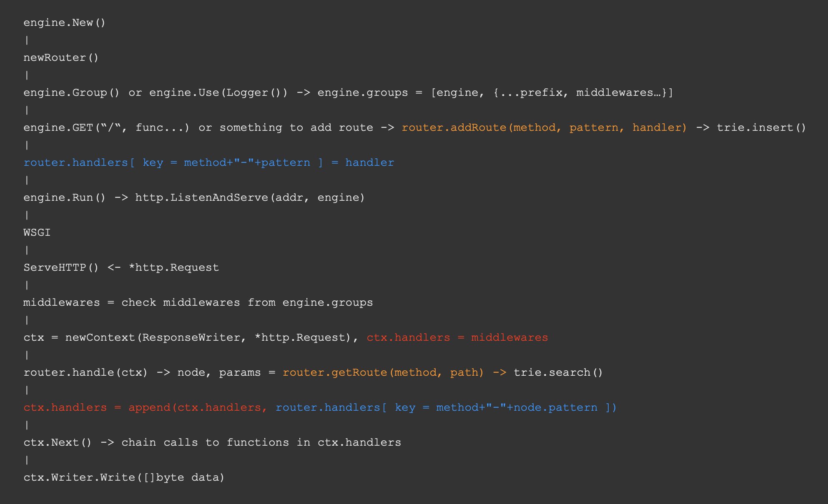Click the WSGI line
Image resolution: width=828 pixels, height=504 pixels.
click(37, 232)
